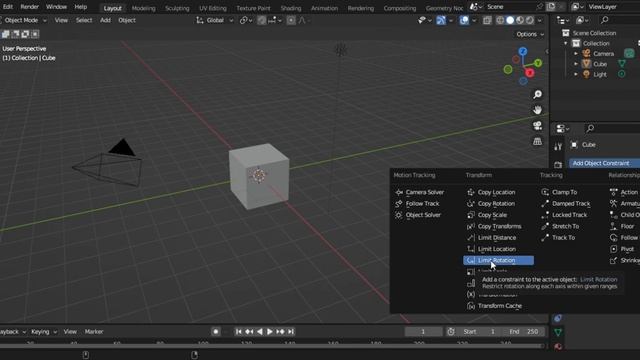The width and height of the screenshot is (640, 360).
Task: Switch to the Sculpting workspace tab
Action: (177, 8)
